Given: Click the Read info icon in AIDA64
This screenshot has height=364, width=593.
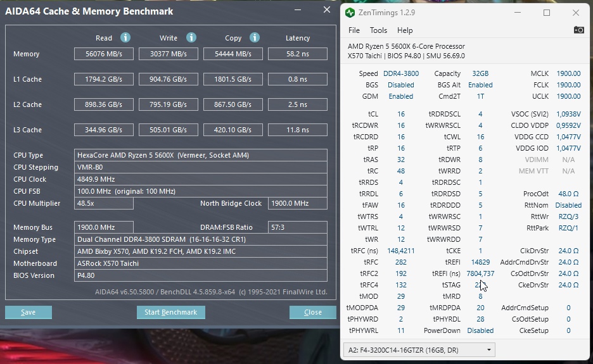Looking at the screenshot, I should click(x=125, y=37).
